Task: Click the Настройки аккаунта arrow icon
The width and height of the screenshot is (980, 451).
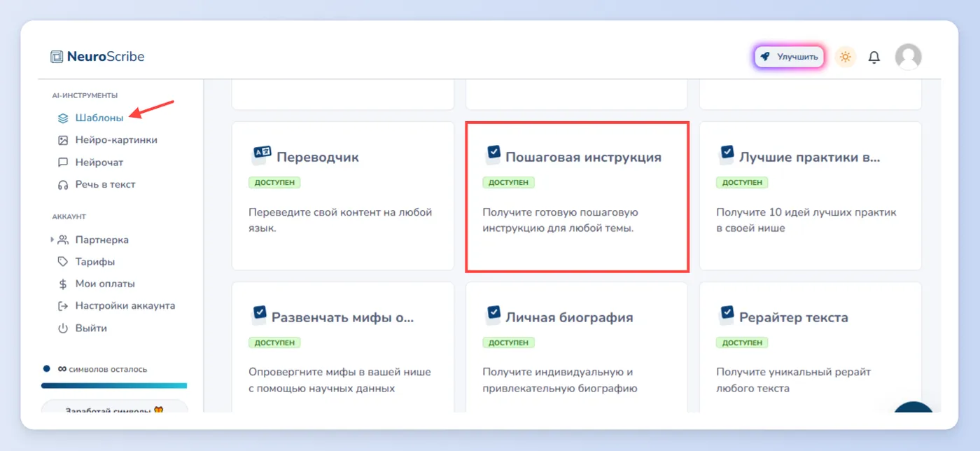Action: 63,306
